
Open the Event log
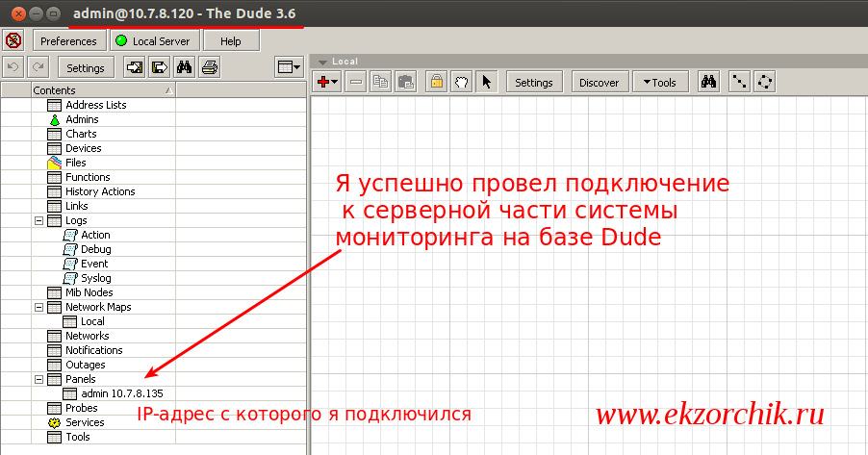coord(94,264)
